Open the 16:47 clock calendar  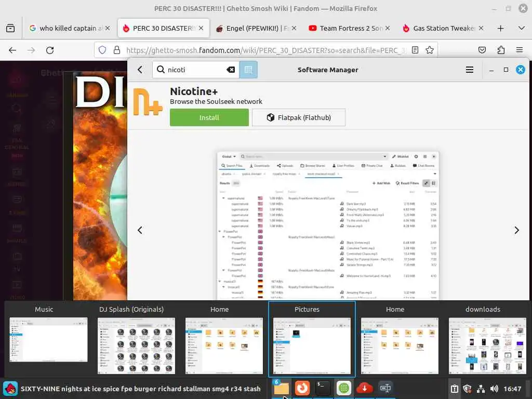512,389
